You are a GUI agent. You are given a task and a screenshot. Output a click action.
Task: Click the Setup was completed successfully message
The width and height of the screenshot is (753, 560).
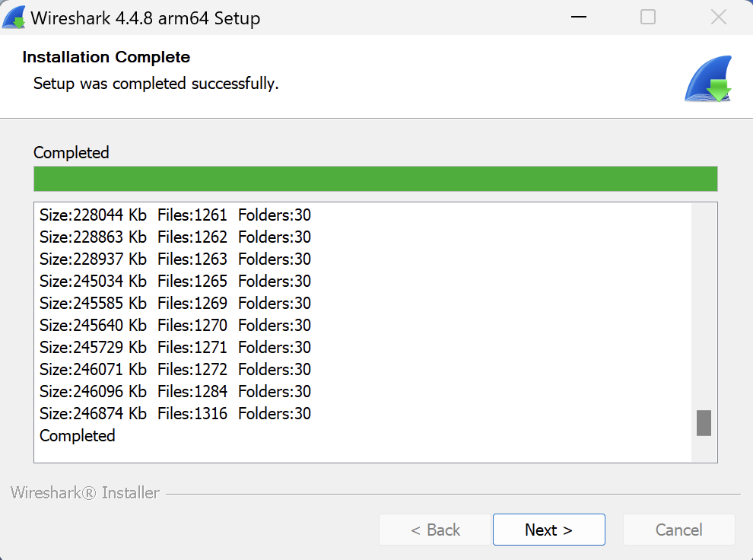[x=155, y=84]
